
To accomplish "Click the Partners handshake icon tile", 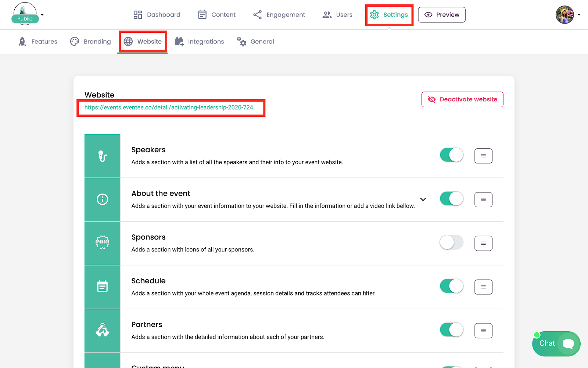I will coord(102,330).
